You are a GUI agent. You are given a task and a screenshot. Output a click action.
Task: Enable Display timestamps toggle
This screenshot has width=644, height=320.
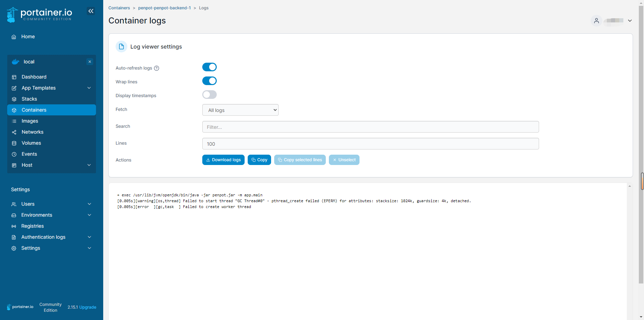coord(210,95)
